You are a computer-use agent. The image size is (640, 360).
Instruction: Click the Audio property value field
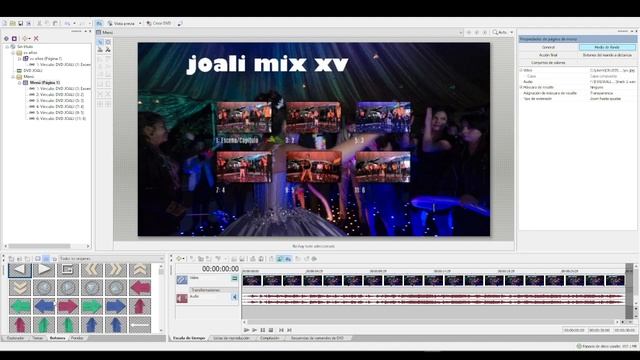(612, 82)
